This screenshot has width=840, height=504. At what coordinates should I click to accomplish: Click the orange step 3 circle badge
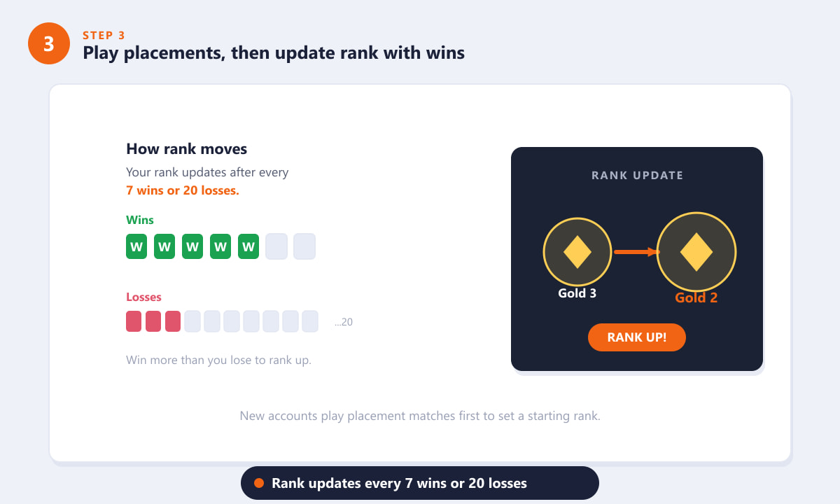pos(49,43)
